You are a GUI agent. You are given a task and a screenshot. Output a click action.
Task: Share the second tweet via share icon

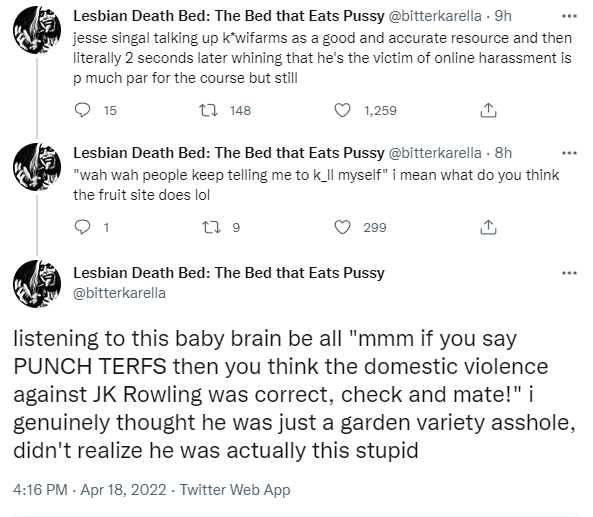click(488, 227)
